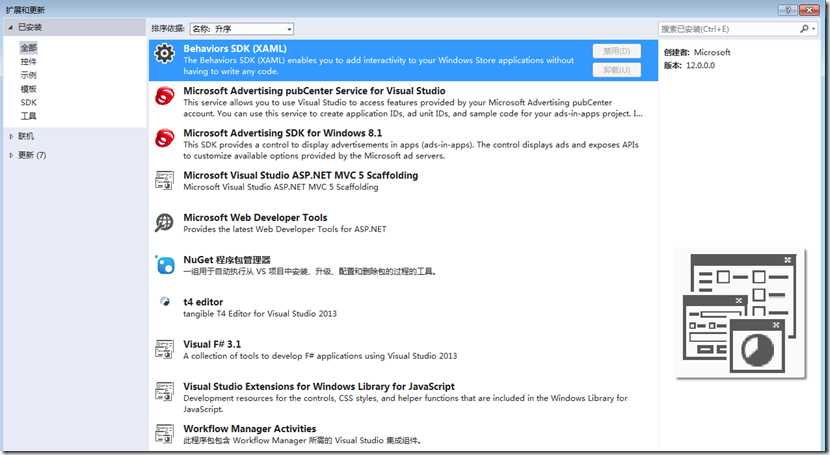Select the SDK category
830x455 pixels.
pos(29,103)
